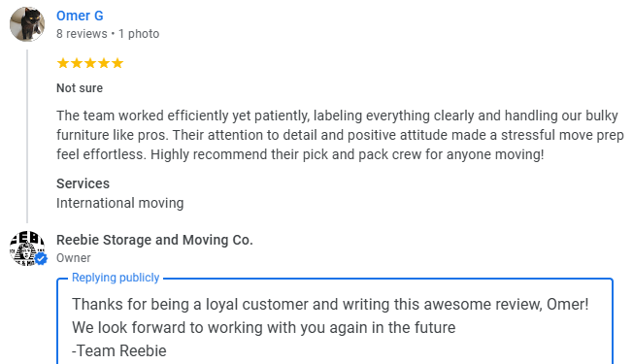Click the 'Replying publicly' field label

[116, 278]
